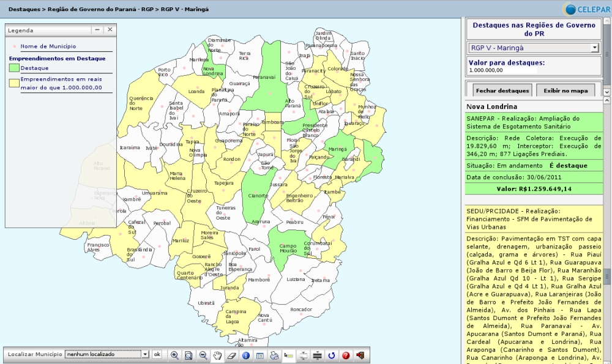Select the pan hand tool
Viewport: 612px width, 364px height.
(x=217, y=355)
